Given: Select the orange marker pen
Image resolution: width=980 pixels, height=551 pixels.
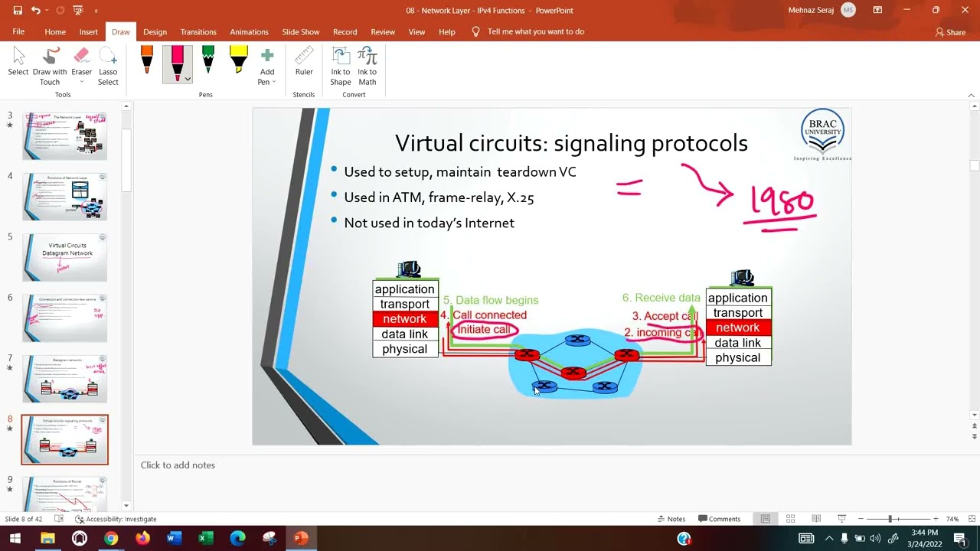Looking at the screenshot, I should 147,60.
